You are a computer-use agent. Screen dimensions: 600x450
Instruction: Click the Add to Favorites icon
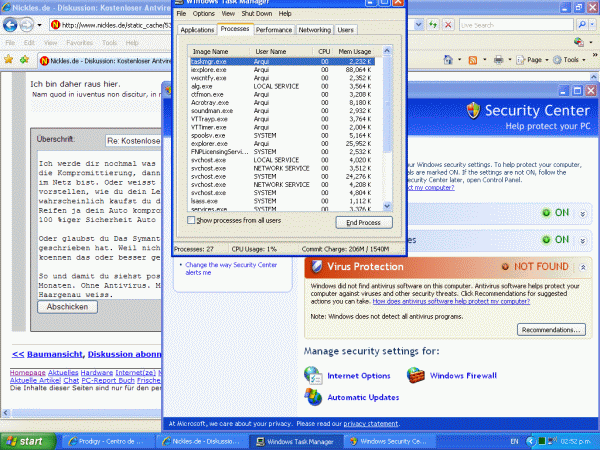(x=24, y=59)
